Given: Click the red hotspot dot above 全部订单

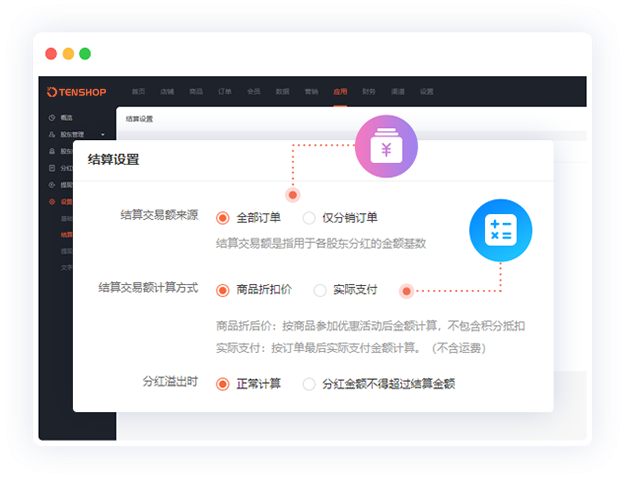Looking at the screenshot, I should 293,195.
